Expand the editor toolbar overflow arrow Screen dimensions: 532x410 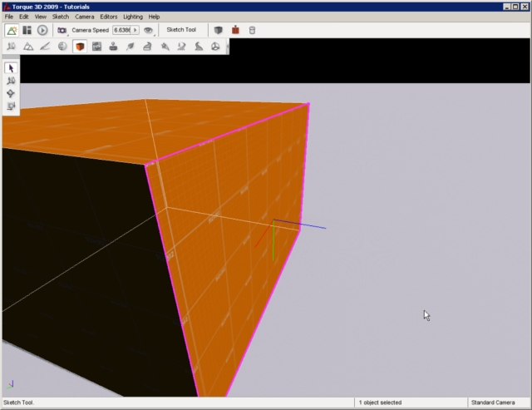pyautogui.click(x=227, y=47)
